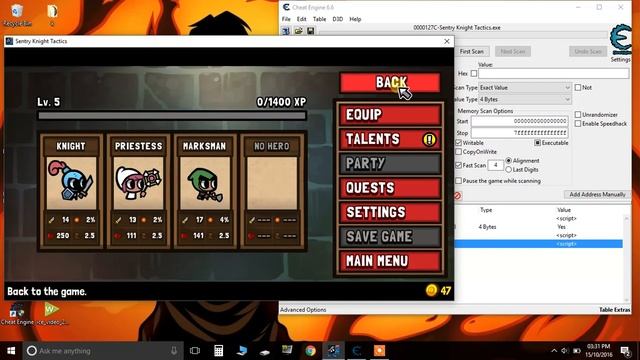Image resolution: width=640 pixels, height=360 pixels.
Task: Open the Edit menu in Cheat Engine
Action: pos(301,19)
